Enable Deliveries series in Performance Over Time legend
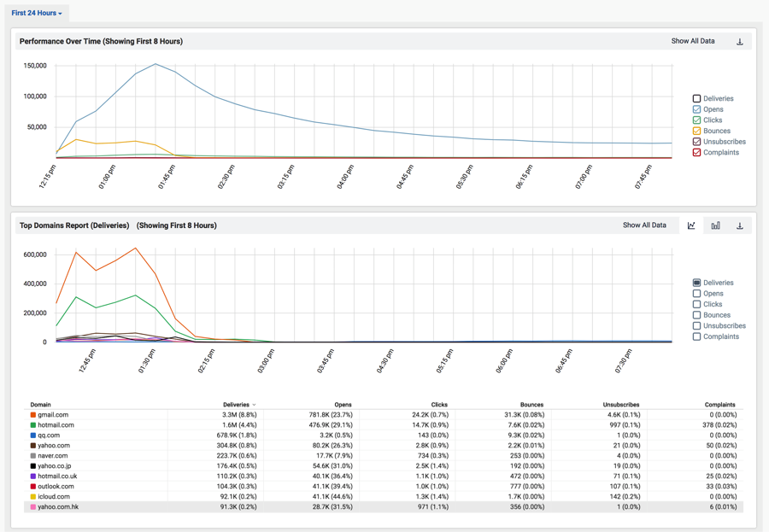 point(696,98)
